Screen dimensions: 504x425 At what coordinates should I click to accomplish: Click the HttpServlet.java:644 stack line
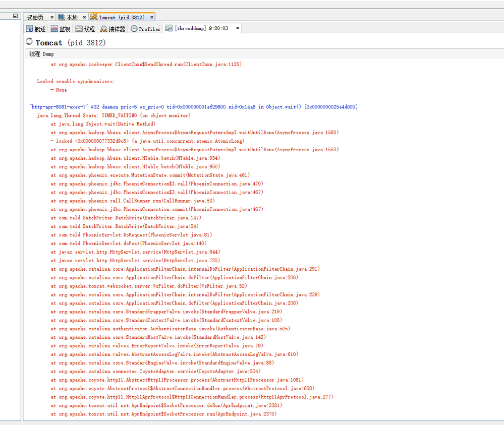point(135,252)
